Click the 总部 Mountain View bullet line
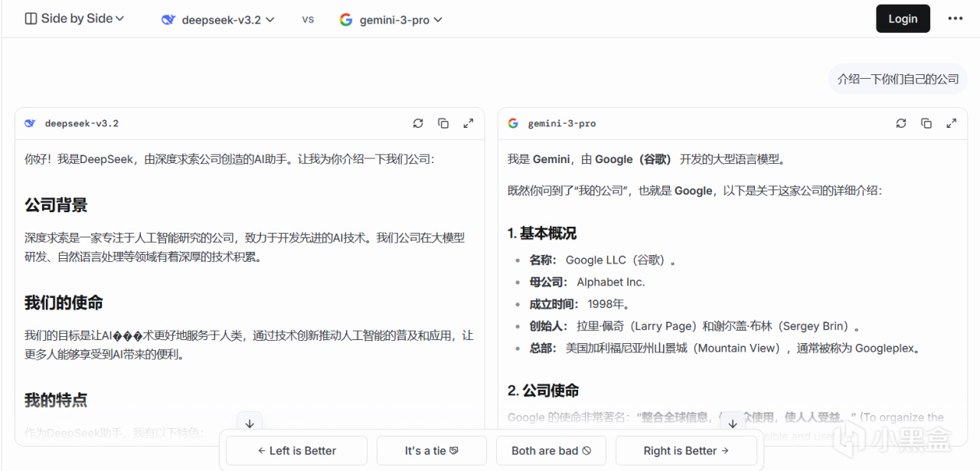The width and height of the screenshot is (980, 471). coord(724,348)
